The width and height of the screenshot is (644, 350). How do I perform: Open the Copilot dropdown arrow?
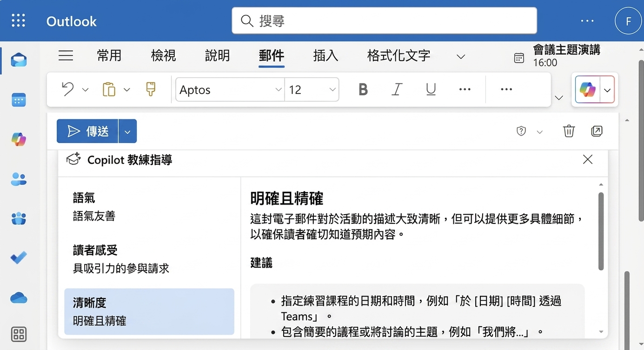click(x=607, y=90)
